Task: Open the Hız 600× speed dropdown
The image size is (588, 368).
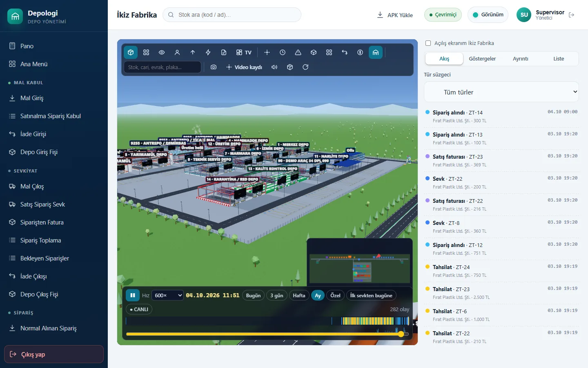Action: tap(167, 295)
